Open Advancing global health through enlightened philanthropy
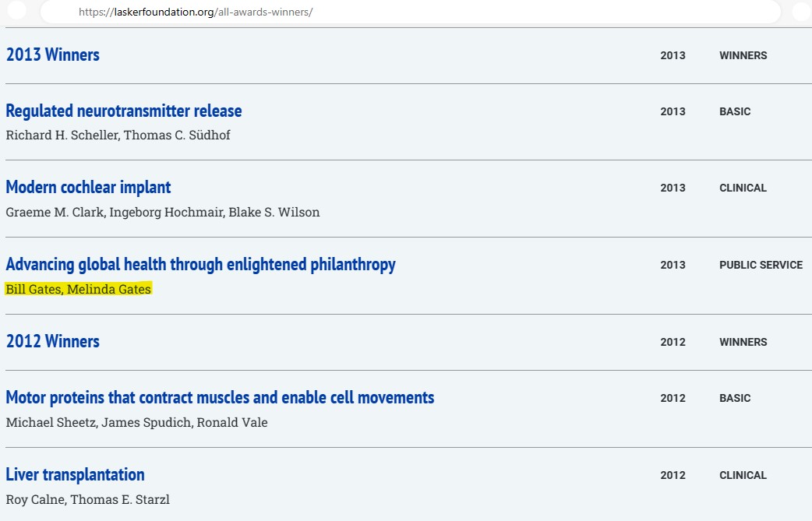 point(200,264)
